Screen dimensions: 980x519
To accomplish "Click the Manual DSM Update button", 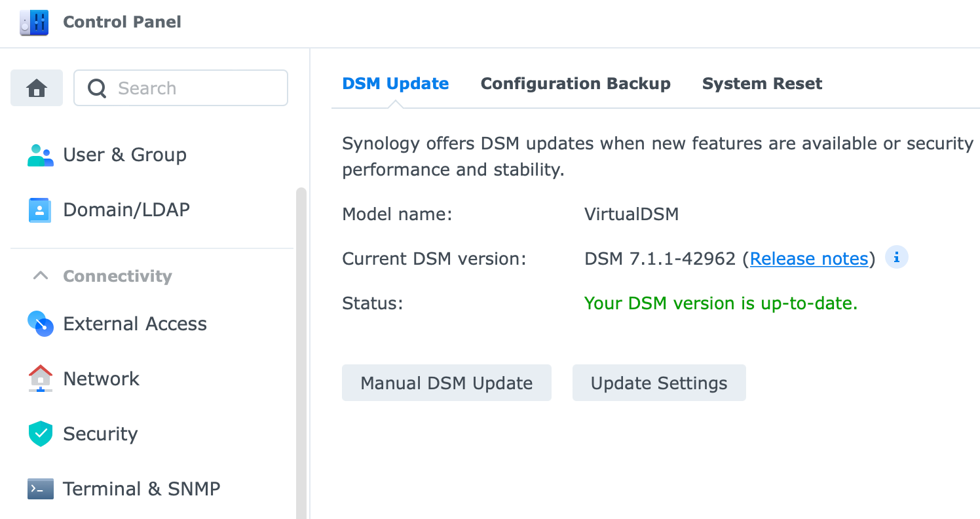I will tap(447, 383).
